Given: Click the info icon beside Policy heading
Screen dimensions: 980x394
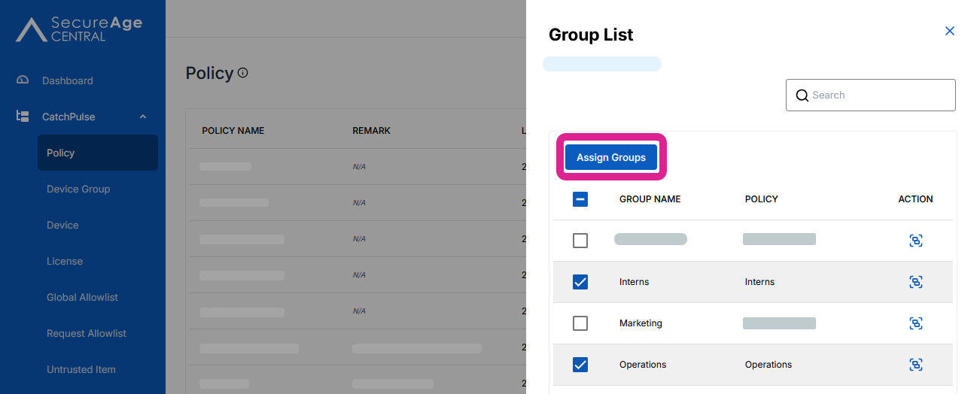Looking at the screenshot, I should [x=243, y=73].
